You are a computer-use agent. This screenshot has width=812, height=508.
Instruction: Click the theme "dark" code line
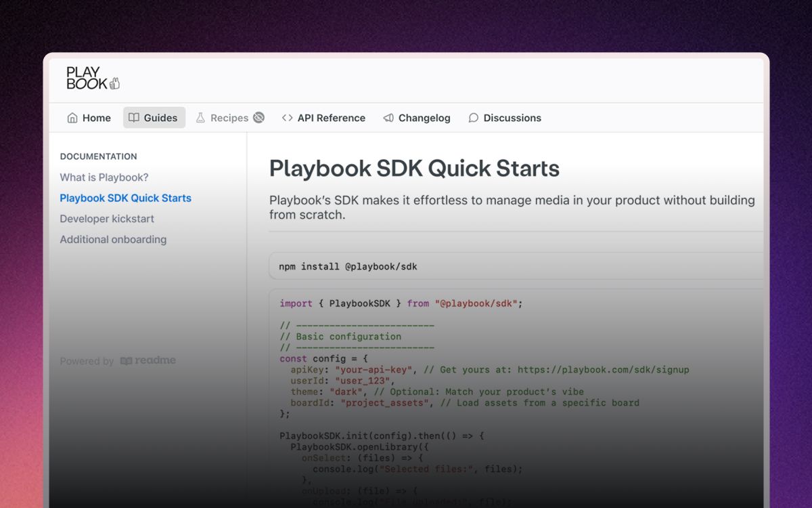[437, 391]
